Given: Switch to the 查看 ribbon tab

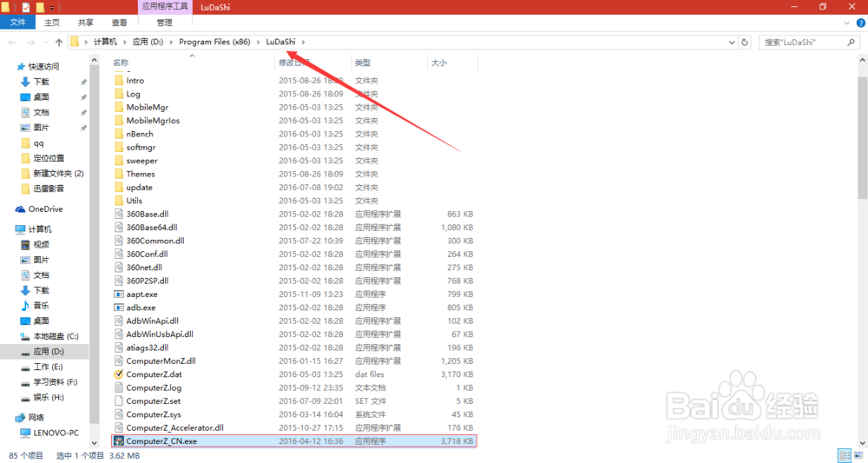Looking at the screenshot, I should [119, 23].
